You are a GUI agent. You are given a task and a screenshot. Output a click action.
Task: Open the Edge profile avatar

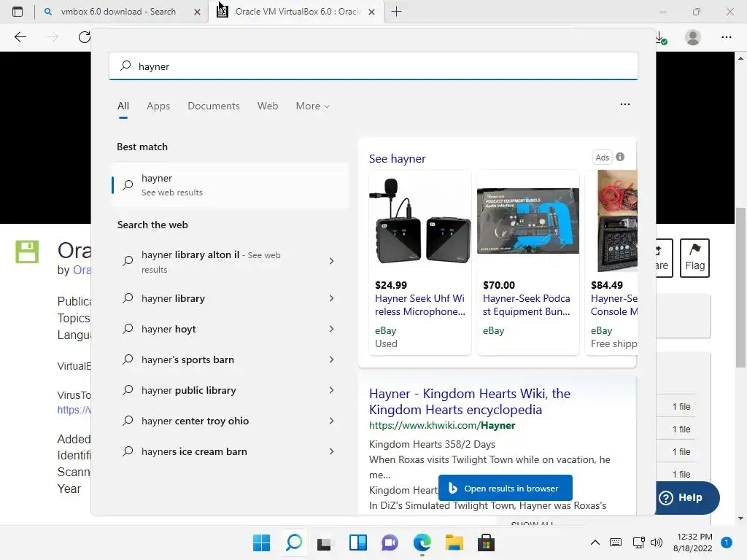[x=693, y=37]
